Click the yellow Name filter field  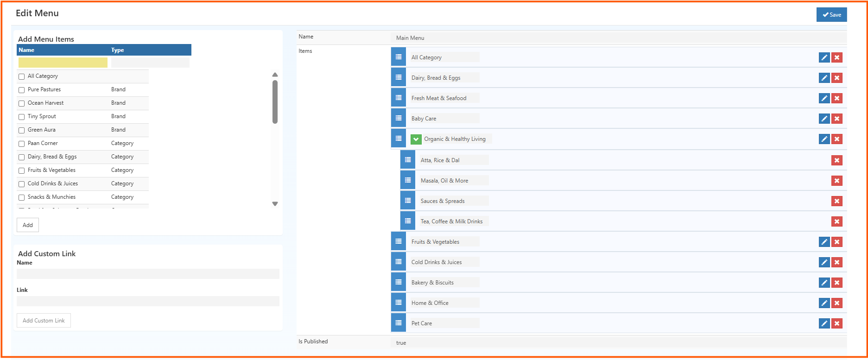pyautogui.click(x=63, y=63)
